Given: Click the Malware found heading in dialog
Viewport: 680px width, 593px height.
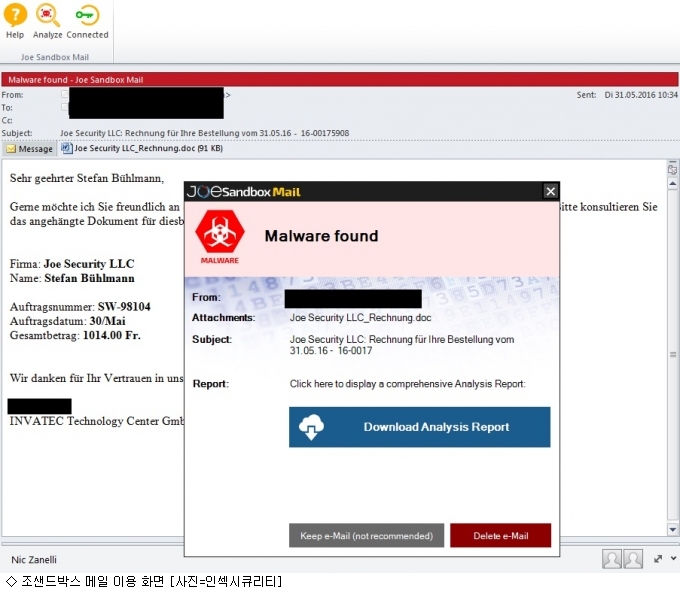Looking at the screenshot, I should [x=321, y=236].
